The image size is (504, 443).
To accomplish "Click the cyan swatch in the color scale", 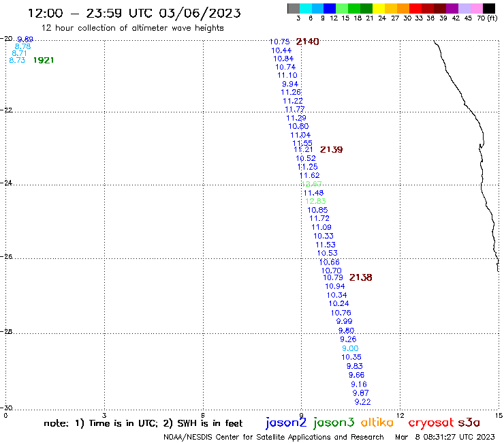I will (306, 8).
